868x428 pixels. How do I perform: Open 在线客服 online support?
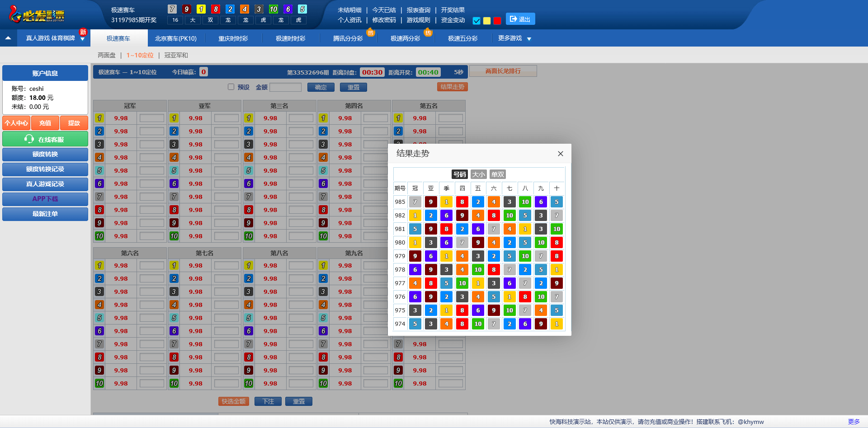click(45, 139)
